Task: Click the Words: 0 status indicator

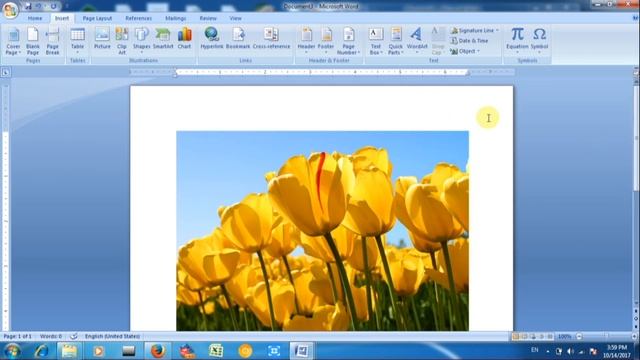Action: tap(51, 336)
